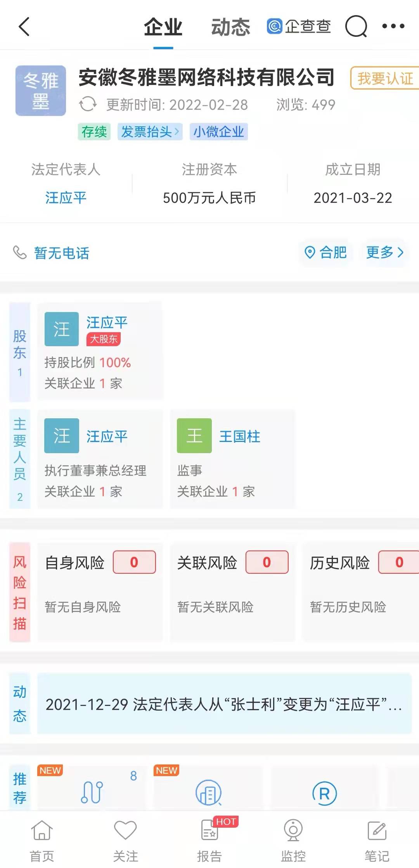The height and width of the screenshot is (868, 419).
Task: Open search with the magnifier icon
Action: [x=356, y=27]
